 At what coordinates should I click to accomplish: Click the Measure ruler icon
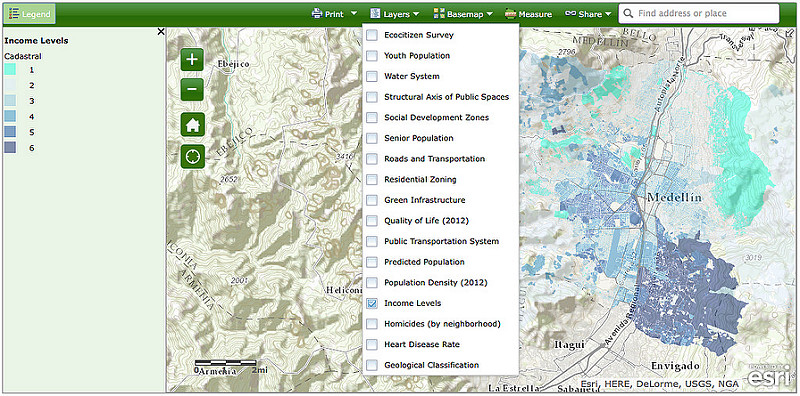511,14
